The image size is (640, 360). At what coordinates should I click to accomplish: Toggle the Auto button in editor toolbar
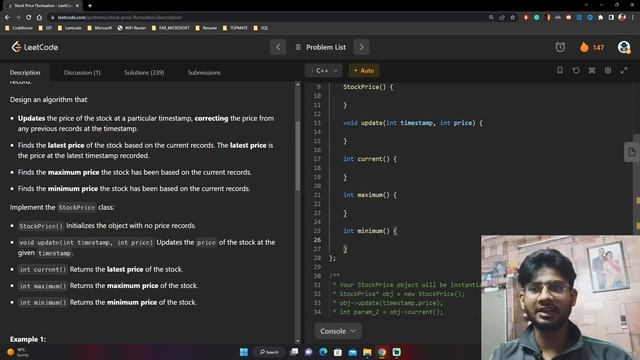(364, 71)
